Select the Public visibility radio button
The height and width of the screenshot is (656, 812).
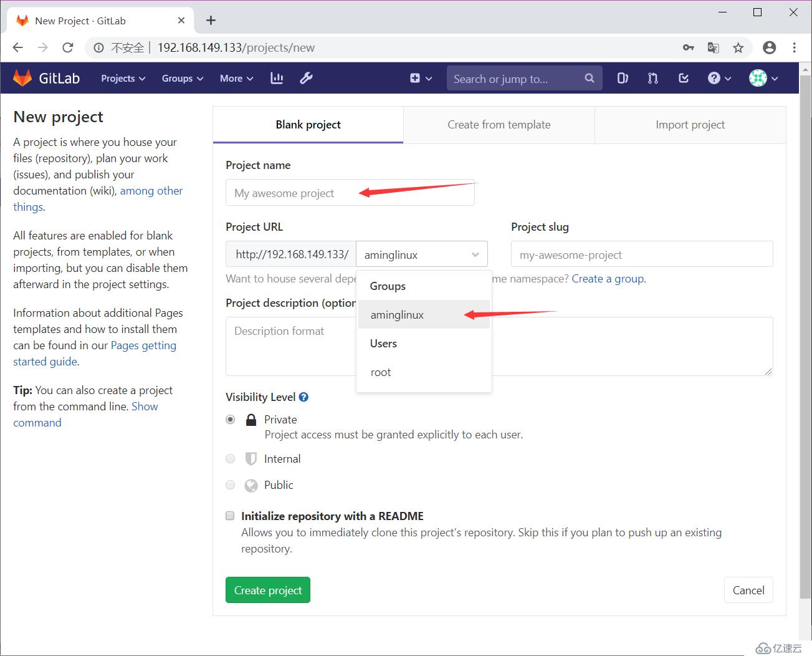pyautogui.click(x=231, y=485)
